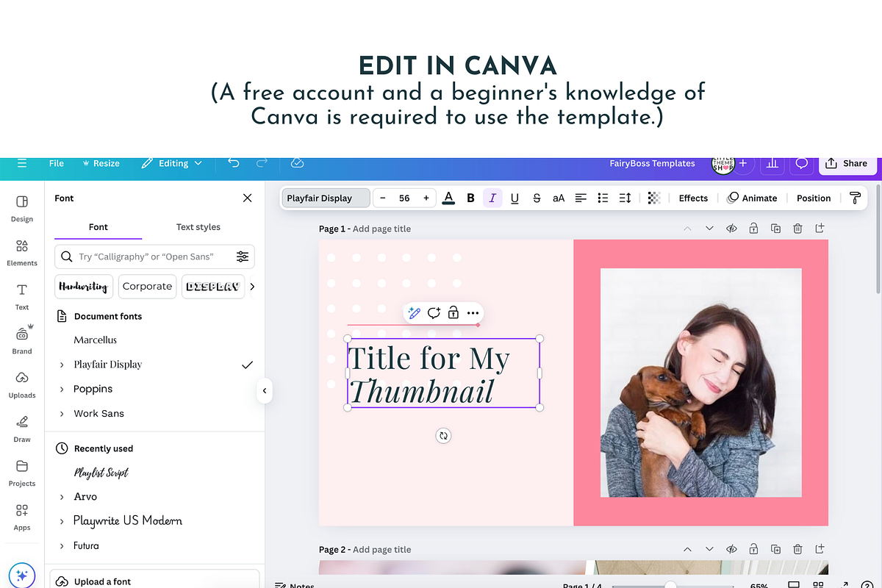Toggle bold formatting
This screenshot has width=882, height=588.
coord(471,198)
